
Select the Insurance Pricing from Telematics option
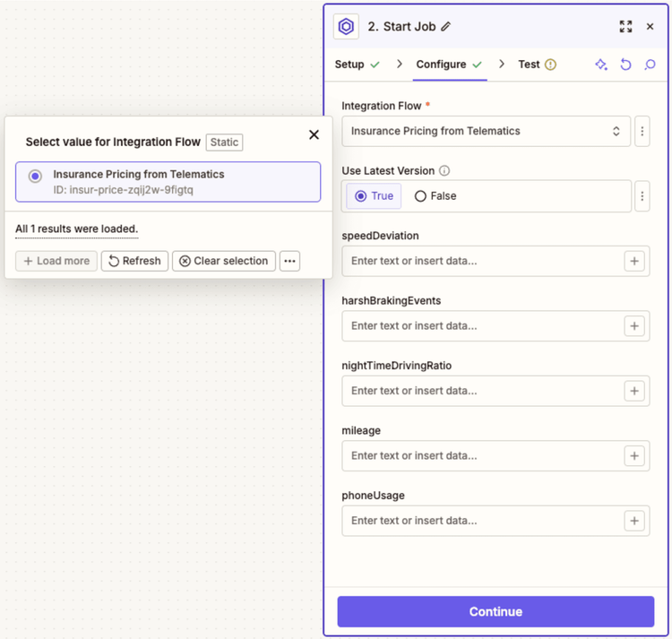pos(168,182)
